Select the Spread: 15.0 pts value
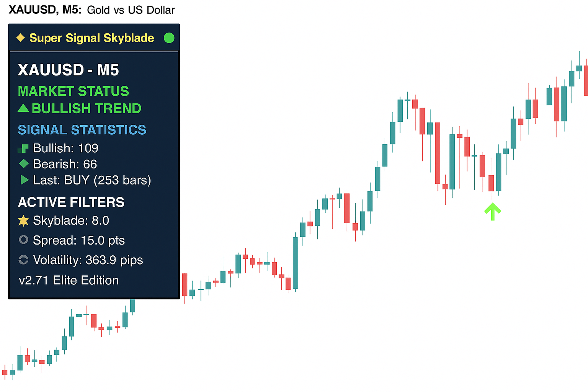Screen dimensions: 588x392 click(x=79, y=240)
